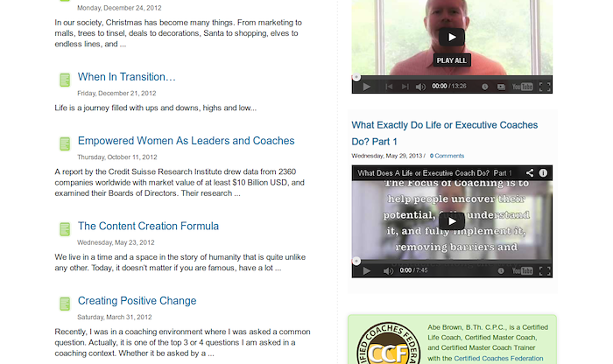Click Certified Coaches Federation link
Viewport: 613px width, 364px height.
498,359
